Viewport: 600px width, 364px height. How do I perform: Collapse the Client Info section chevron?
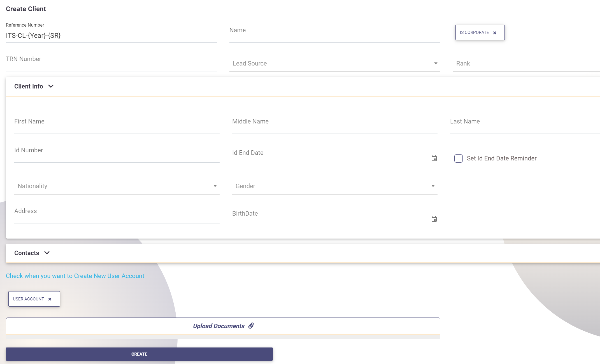tap(51, 86)
